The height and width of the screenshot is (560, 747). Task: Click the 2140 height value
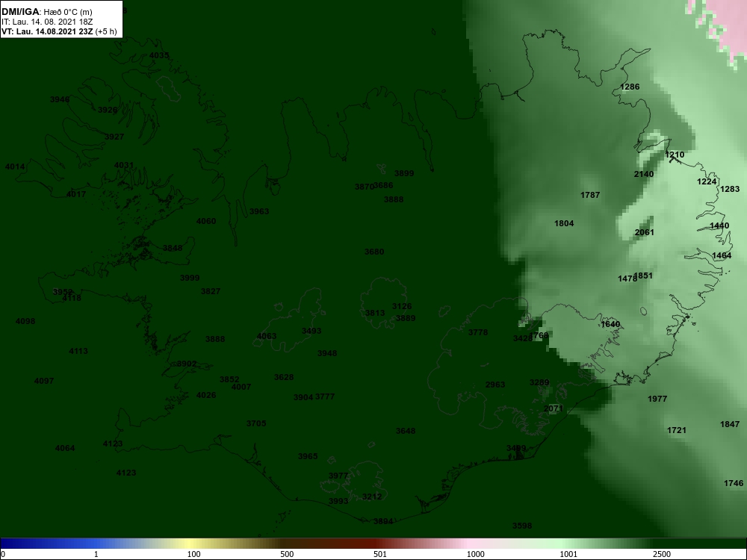[x=644, y=174]
